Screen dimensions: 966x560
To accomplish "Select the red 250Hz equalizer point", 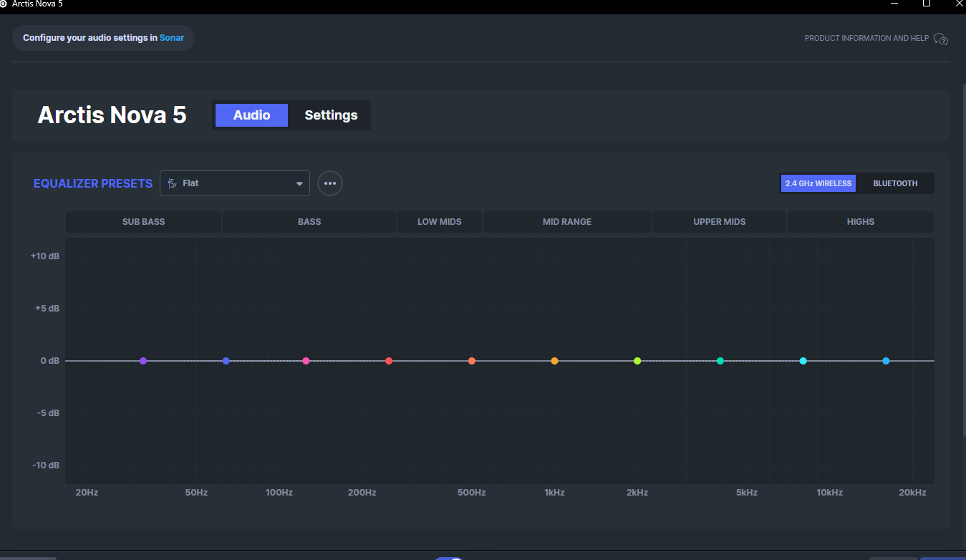I will [389, 361].
